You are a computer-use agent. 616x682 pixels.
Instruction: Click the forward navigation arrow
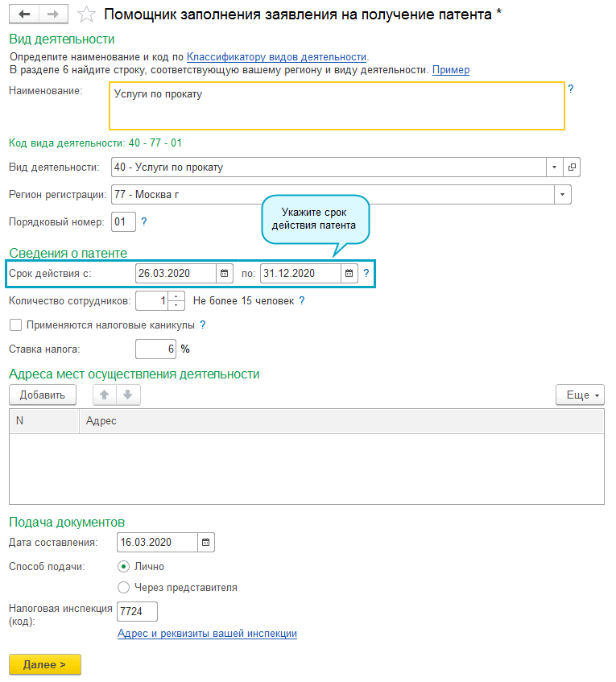point(54,14)
